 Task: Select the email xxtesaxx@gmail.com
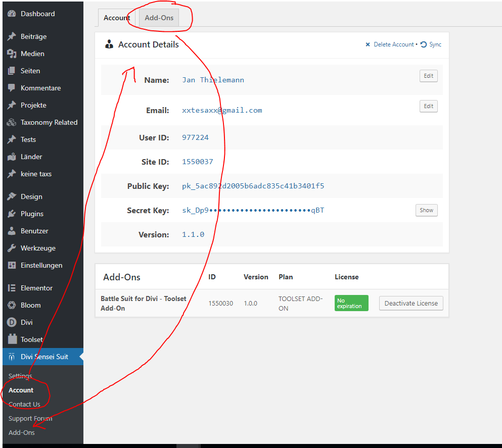(222, 110)
